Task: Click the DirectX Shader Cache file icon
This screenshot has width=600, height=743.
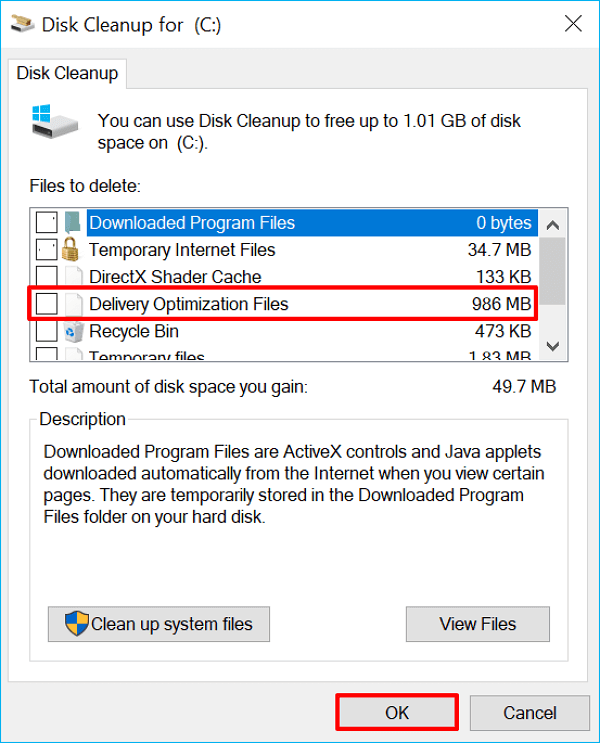Action: coord(73,277)
